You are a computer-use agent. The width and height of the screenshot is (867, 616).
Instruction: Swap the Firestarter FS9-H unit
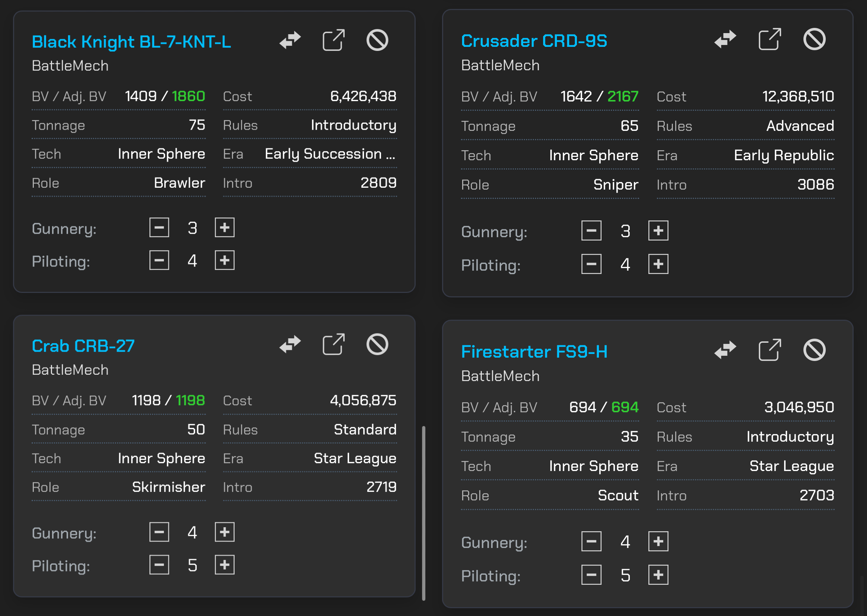pyautogui.click(x=725, y=350)
